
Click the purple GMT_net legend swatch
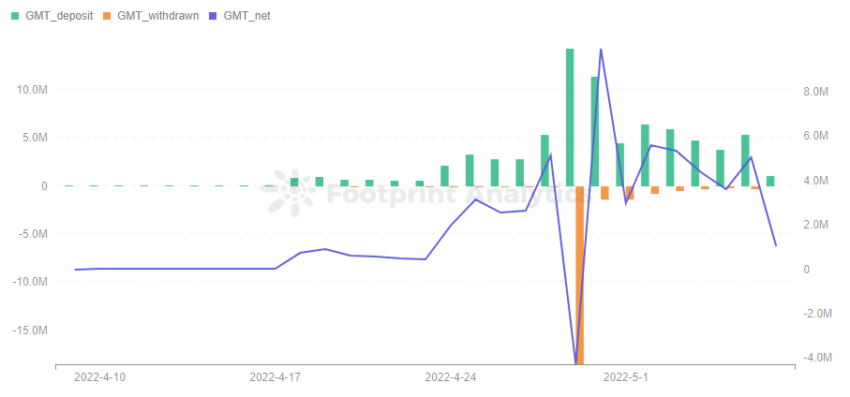tap(214, 16)
